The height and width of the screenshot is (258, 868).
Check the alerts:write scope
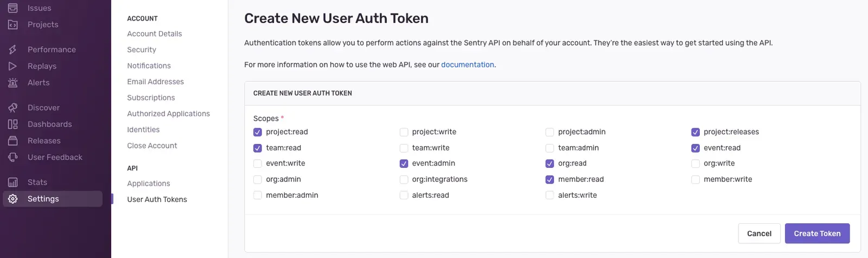[x=550, y=196]
